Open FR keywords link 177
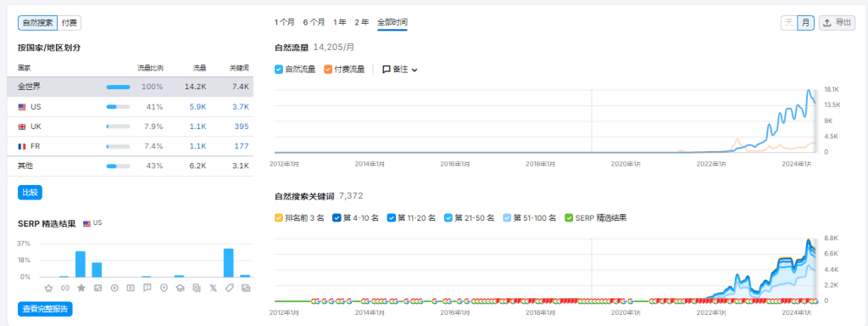Viewport: 868px width, 326px height. coord(242,146)
